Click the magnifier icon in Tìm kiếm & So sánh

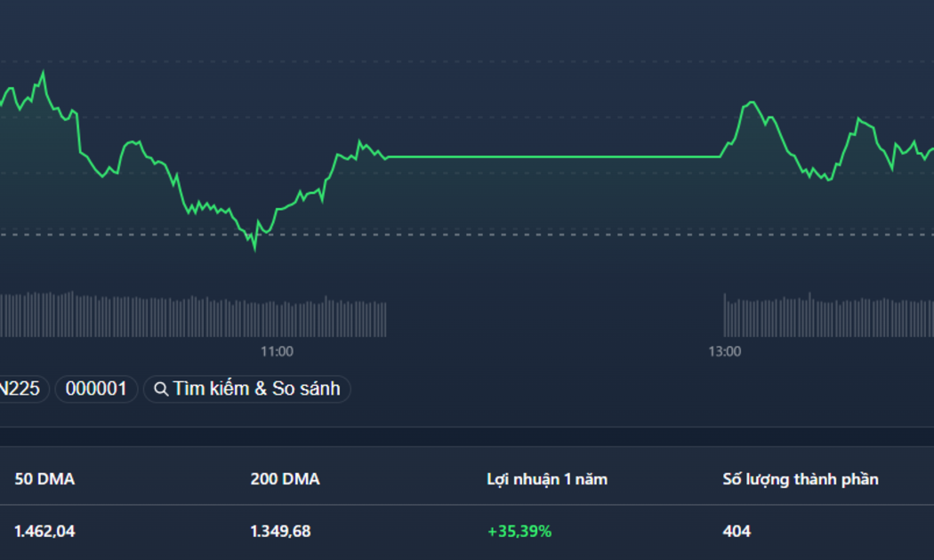click(x=161, y=389)
